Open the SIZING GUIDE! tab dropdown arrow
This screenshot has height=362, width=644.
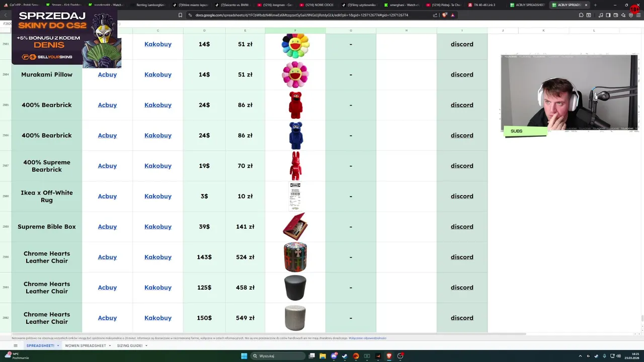146,346
